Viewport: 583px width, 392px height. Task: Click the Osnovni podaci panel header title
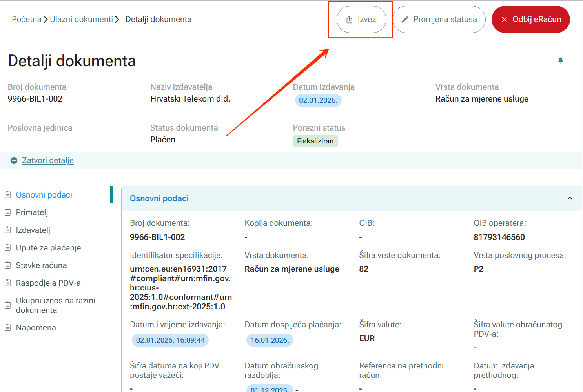point(159,198)
